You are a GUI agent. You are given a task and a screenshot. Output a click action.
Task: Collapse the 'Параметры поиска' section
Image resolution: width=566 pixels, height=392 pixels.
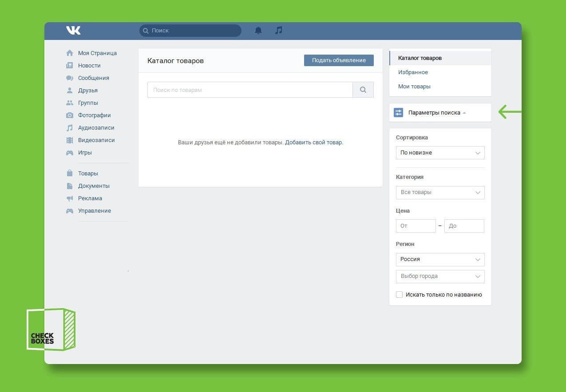coord(437,113)
